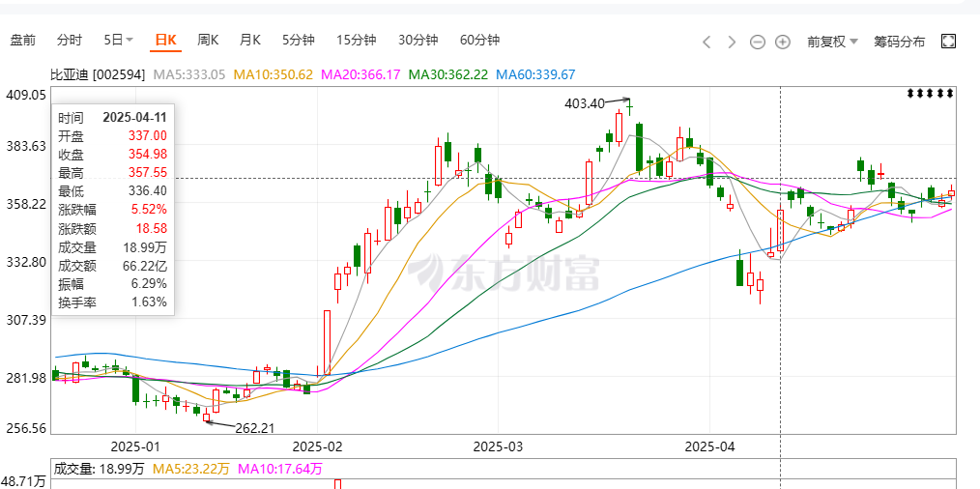Click the 涨跌额 18.58 value
Viewport: 980px width, 489px height.
pos(153,228)
